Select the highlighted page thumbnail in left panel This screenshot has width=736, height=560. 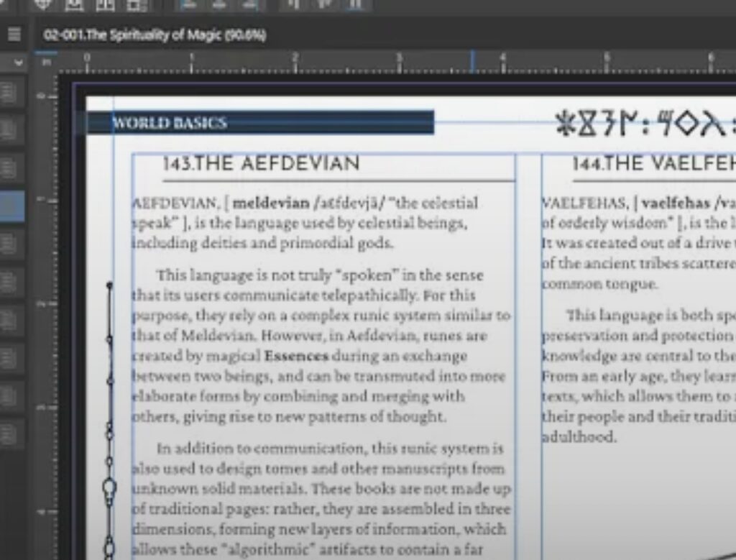coord(11,206)
